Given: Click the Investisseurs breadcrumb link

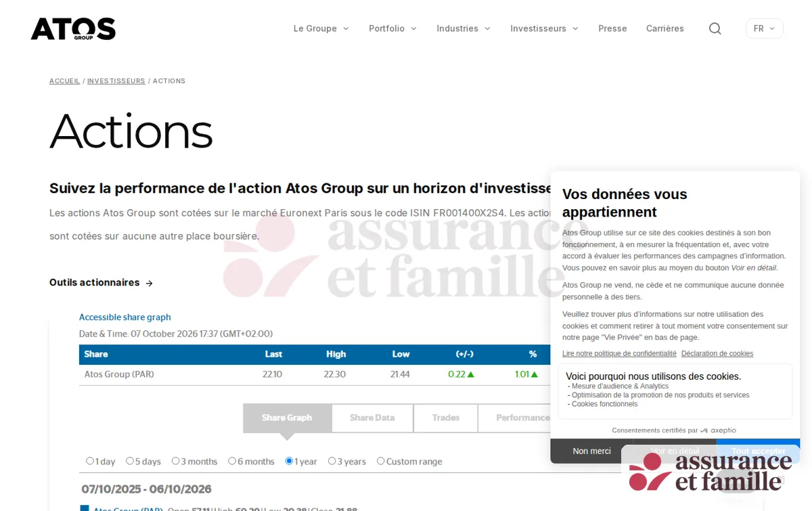Looking at the screenshot, I should tap(116, 81).
